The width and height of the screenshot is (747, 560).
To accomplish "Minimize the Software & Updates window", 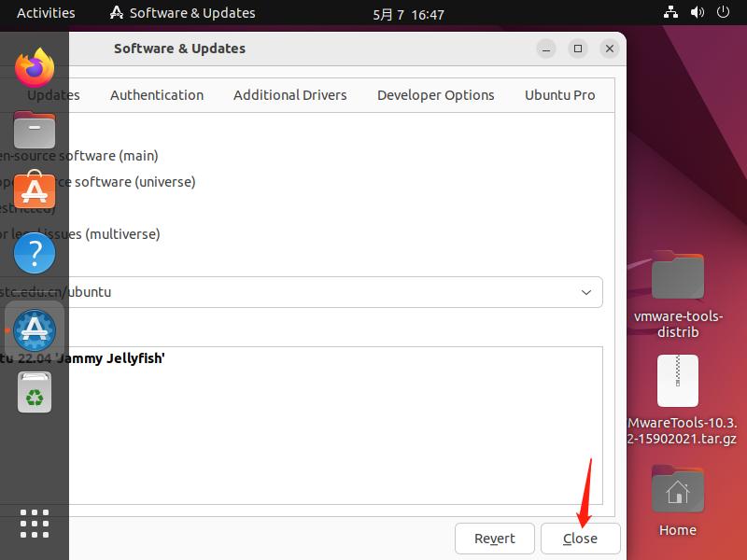I will pyautogui.click(x=546, y=49).
